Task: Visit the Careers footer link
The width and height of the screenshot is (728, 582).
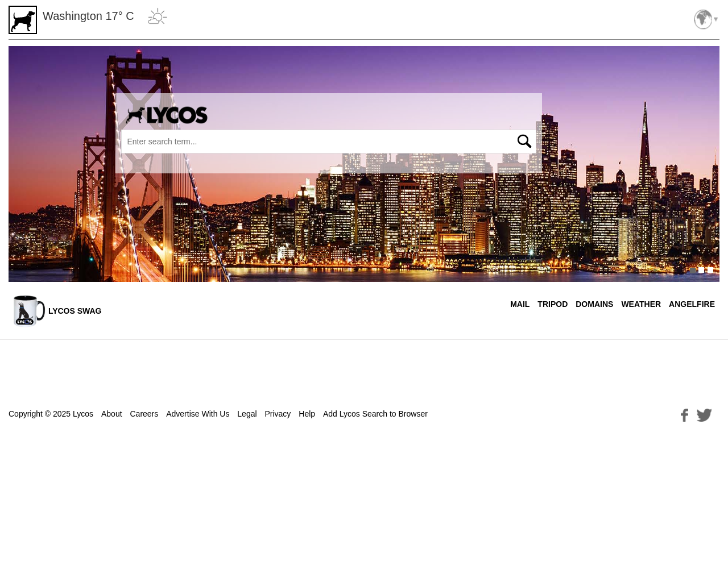Action: tap(144, 414)
